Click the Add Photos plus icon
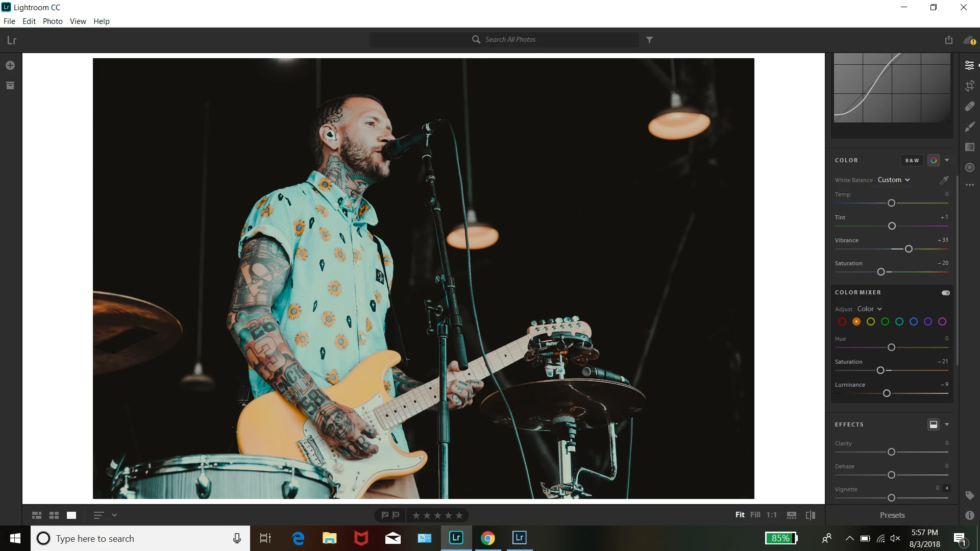 pos(10,65)
